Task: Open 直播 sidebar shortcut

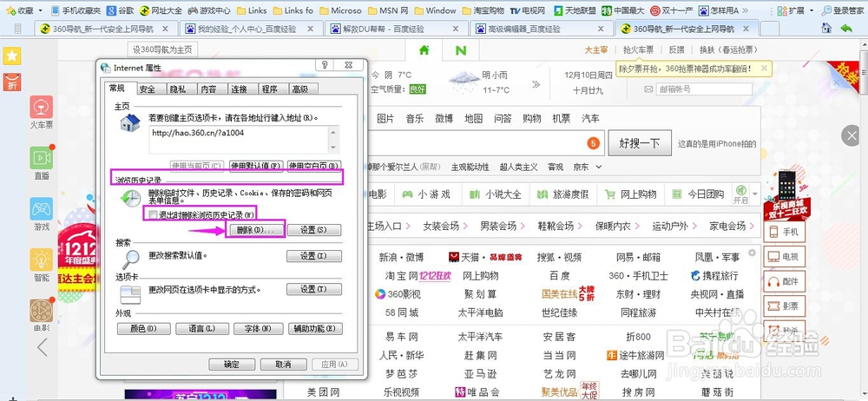Action: coord(42,163)
